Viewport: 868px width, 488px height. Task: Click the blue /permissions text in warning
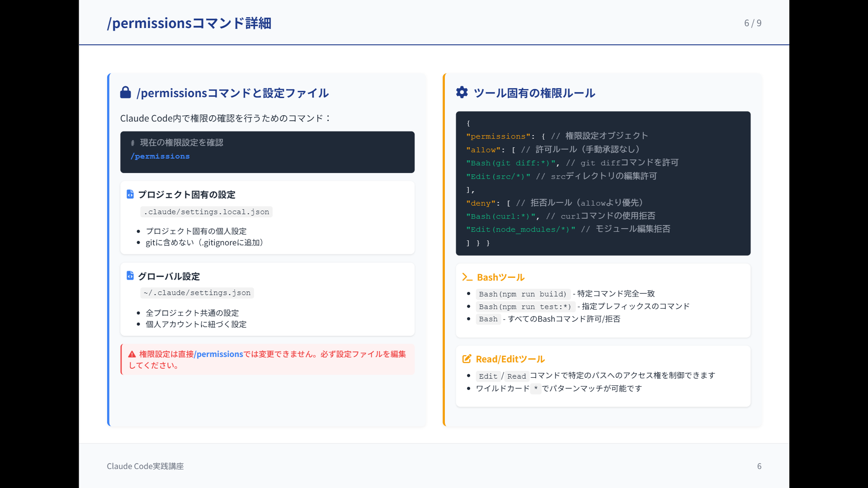(x=218, y=354)
